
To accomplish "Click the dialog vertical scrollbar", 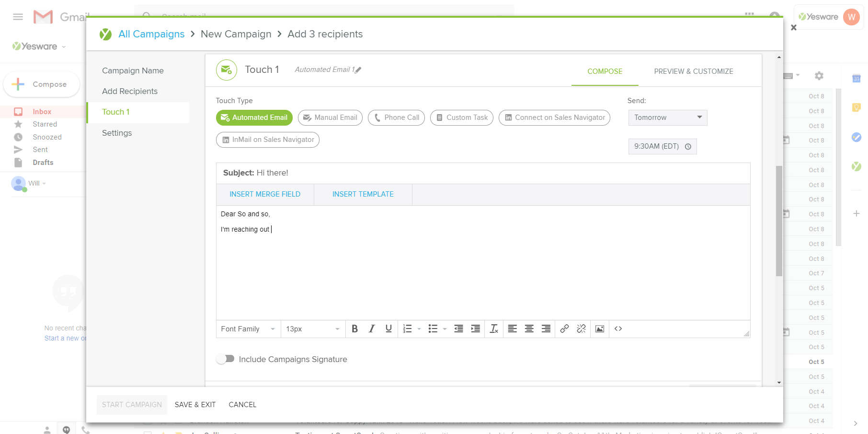I will click(779, 221).
